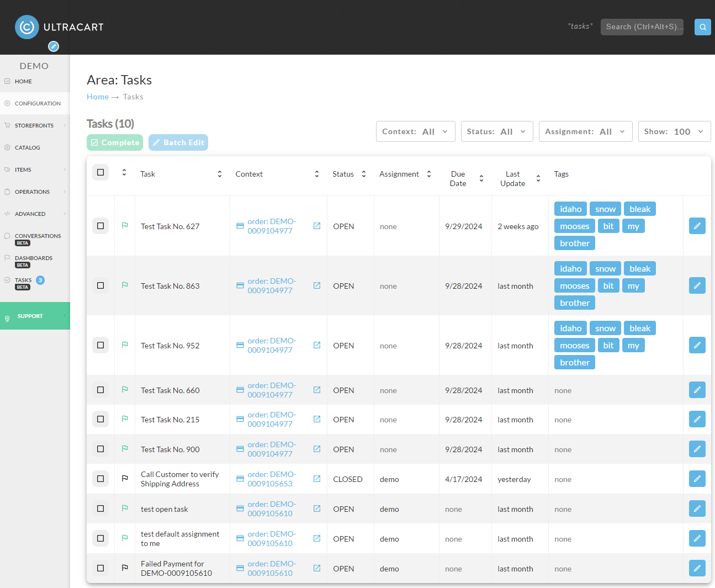Edit 'test open task' with pencil button
Image resolution: width=715 pixels, height=588 pixels.
click(697, 508)
